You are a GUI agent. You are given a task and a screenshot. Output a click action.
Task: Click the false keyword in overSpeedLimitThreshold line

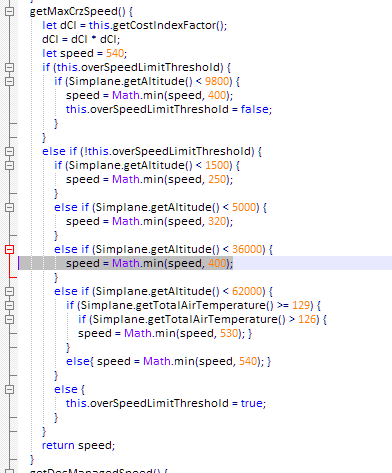[255, 109]
